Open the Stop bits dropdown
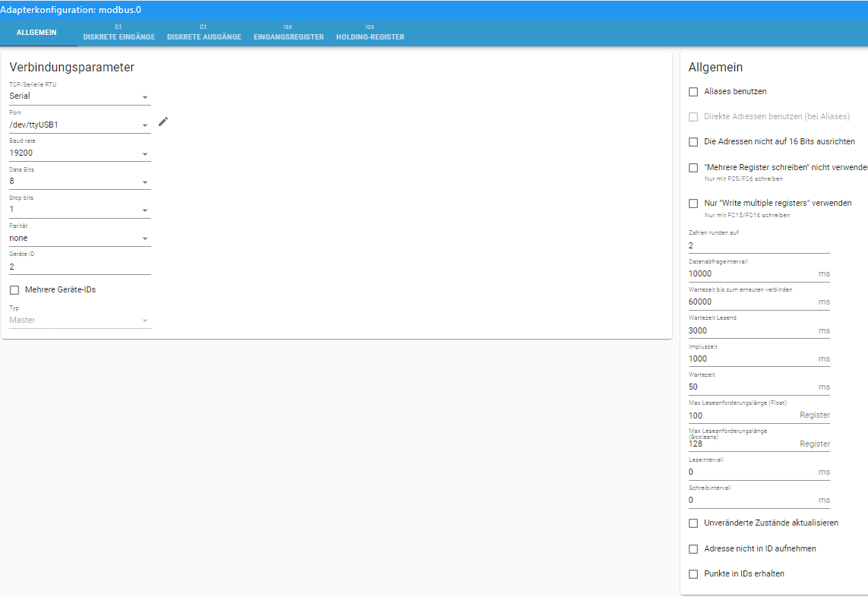The width and height of the screenshot is (868, 597). 80,210
